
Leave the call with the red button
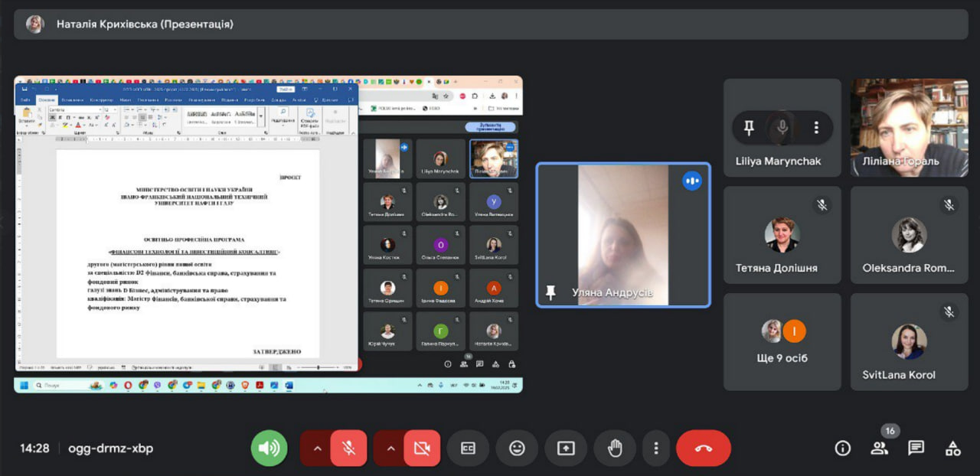(703, 448)
